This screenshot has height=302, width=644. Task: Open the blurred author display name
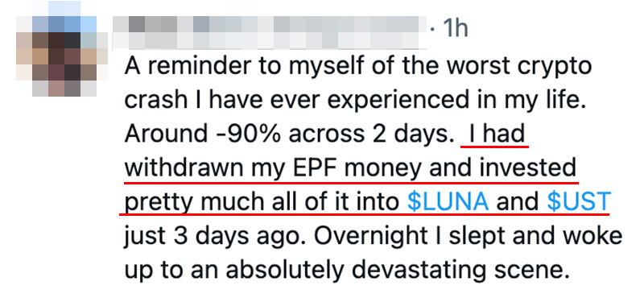pyautogui.click(x=270, y=24)
